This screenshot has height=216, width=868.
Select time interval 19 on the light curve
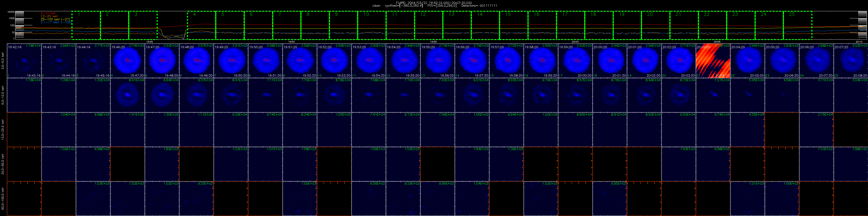click(627, 25)
